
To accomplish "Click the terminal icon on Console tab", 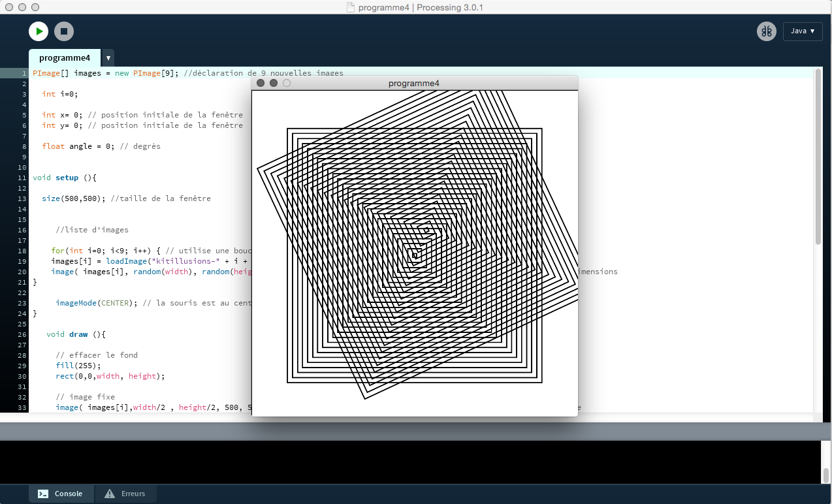I will 42,494.
